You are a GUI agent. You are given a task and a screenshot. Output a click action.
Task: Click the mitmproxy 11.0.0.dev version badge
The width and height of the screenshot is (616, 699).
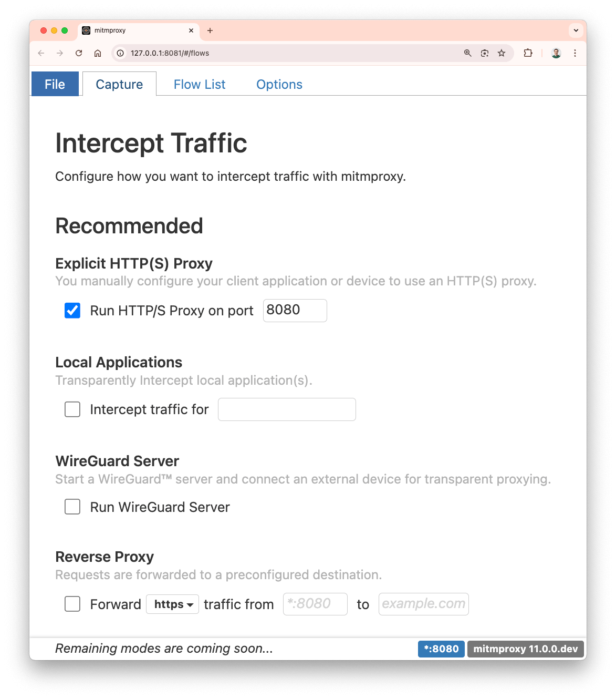(x=526, y=649)
